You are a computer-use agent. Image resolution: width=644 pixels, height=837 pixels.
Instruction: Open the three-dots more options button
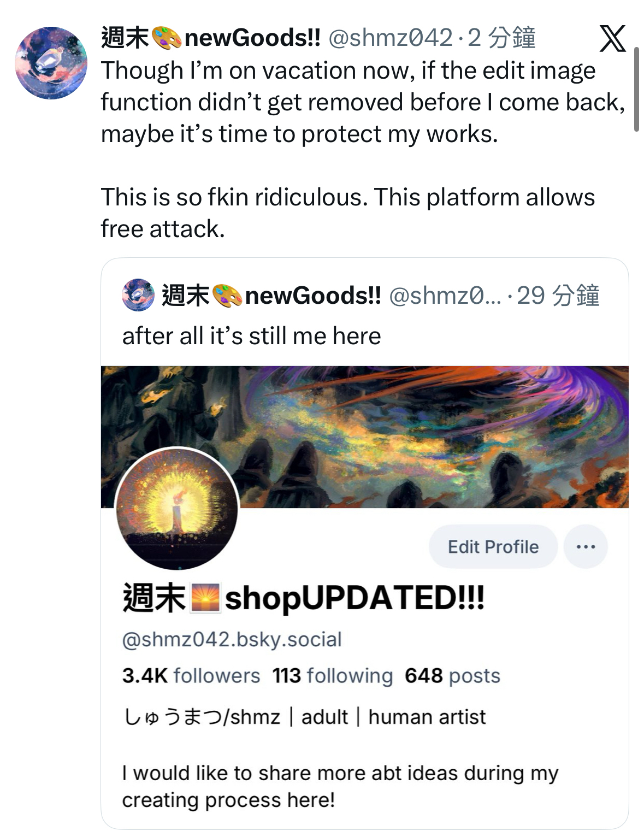(x=586, y=546)
